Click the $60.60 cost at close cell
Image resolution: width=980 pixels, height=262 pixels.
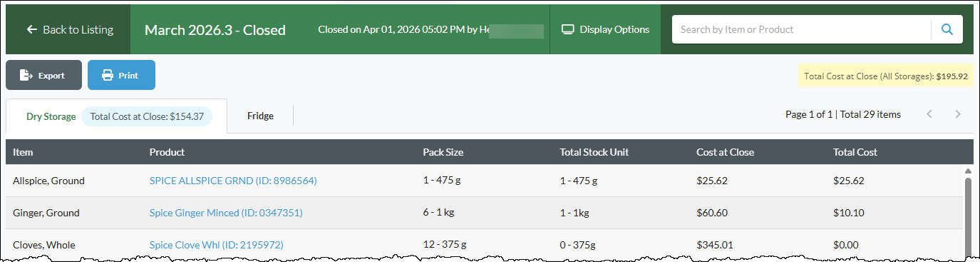[x=712, y=213]
